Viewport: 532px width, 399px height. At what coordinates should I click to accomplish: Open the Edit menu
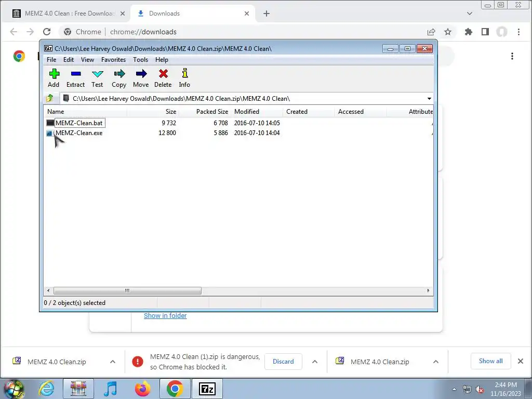pos(69,60)
